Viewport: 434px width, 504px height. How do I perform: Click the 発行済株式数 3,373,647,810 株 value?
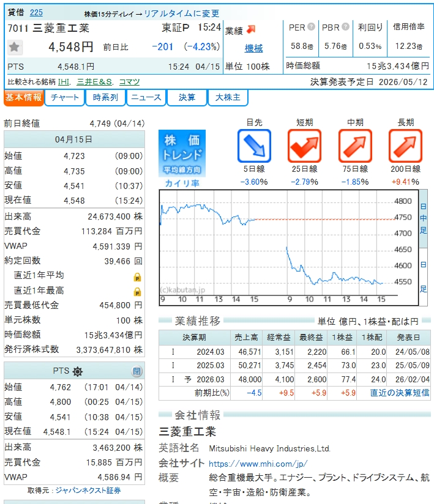[109, 350]
